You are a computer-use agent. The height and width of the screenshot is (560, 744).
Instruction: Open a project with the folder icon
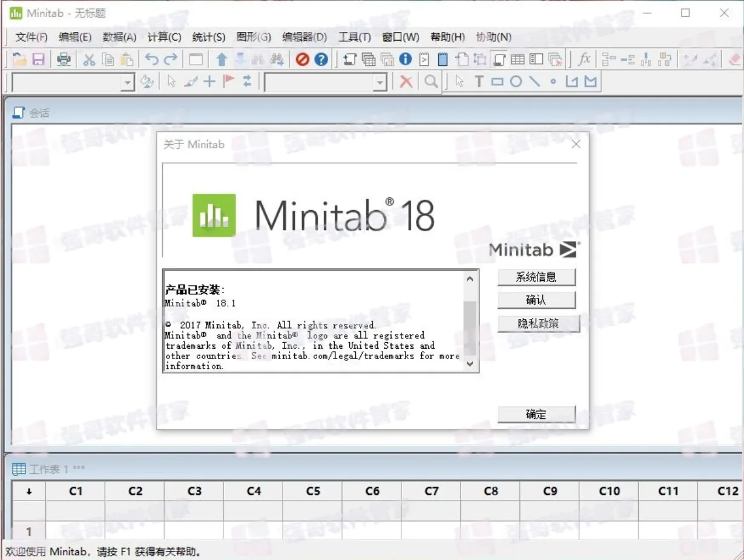[20, 59]
